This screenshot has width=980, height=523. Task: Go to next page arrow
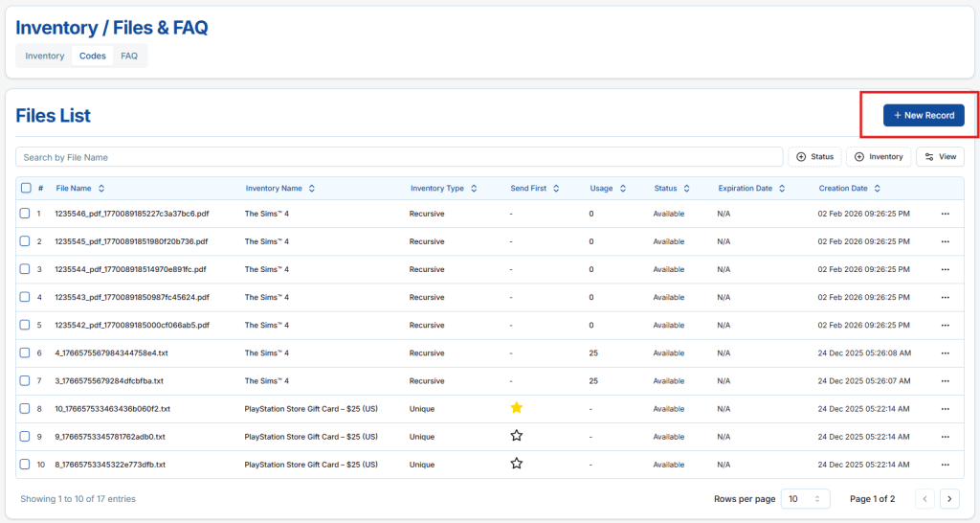949,498
